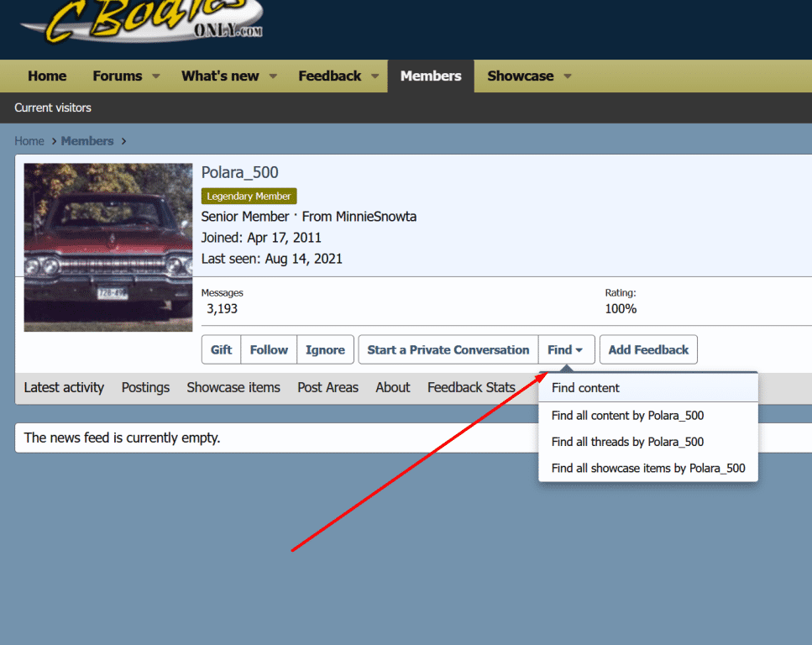Expand the Feedback menu dropdown arrow

375,76
